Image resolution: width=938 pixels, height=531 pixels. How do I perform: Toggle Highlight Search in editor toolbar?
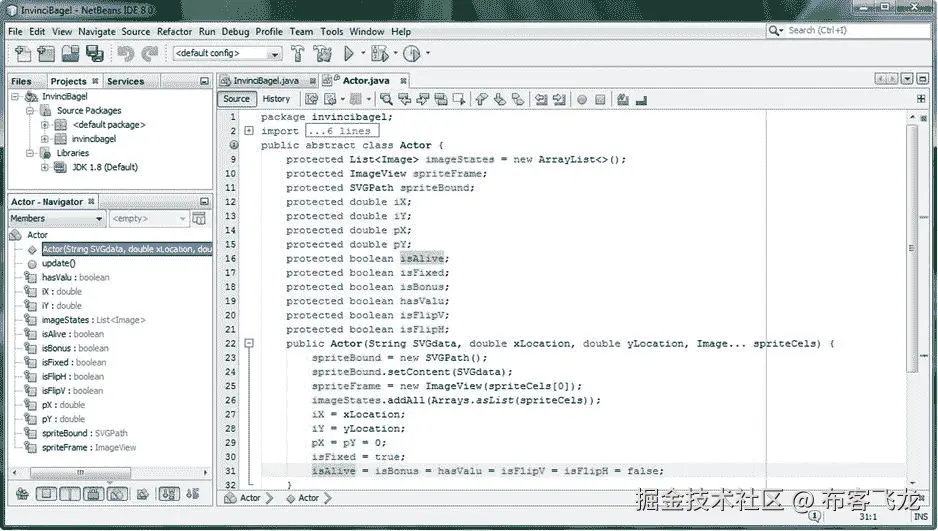click(441, 99)
